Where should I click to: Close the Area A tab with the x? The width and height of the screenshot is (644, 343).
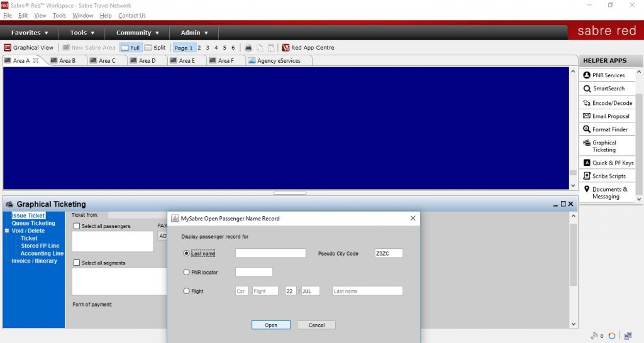click(36, 60)
